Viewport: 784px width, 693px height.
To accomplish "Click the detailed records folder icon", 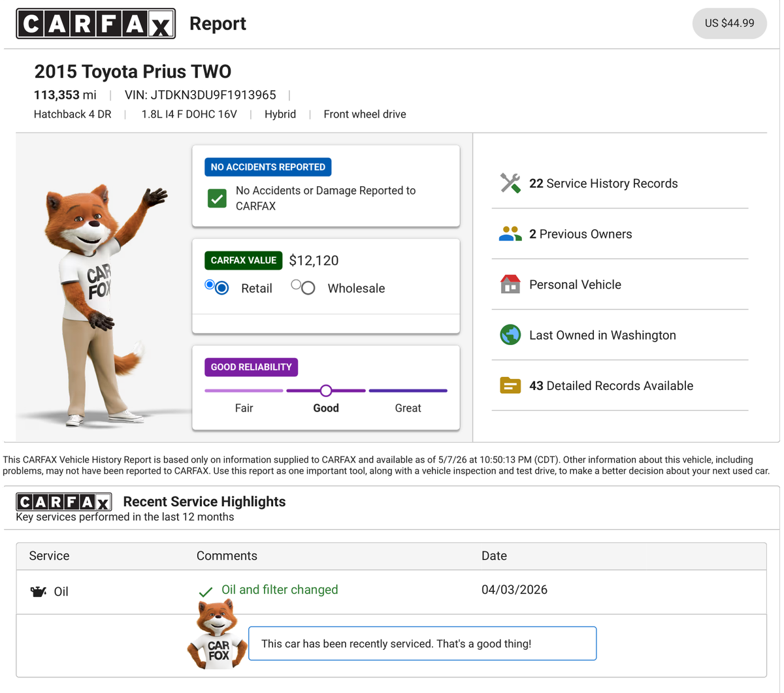I will point(510,385).
